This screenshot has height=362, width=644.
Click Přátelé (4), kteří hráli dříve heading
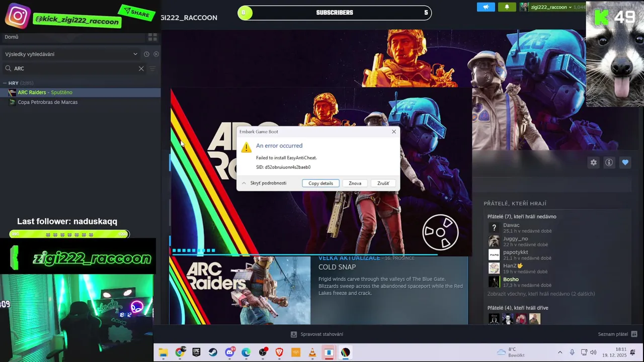[518, 308]
